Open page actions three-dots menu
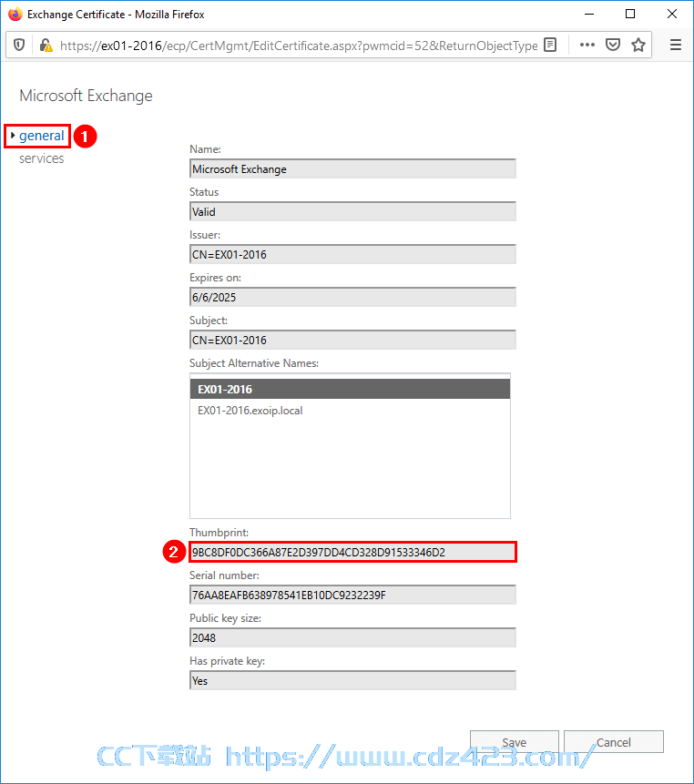The height and width of the screenshot is (784, 694). pyautogui.click(x=587, y=45)
